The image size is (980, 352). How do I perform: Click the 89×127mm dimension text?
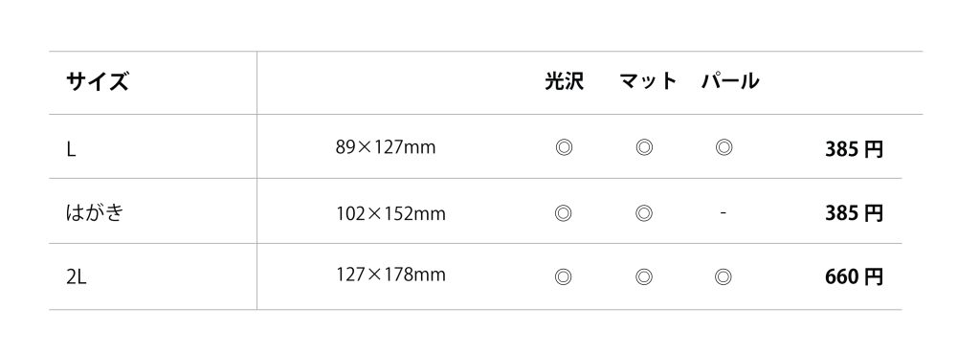coord(386,148)
